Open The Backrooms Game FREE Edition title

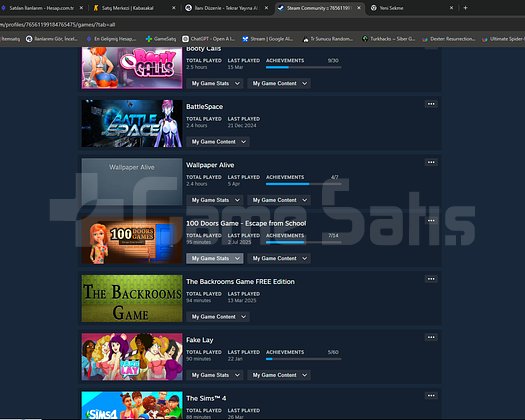tap(240, 282)
